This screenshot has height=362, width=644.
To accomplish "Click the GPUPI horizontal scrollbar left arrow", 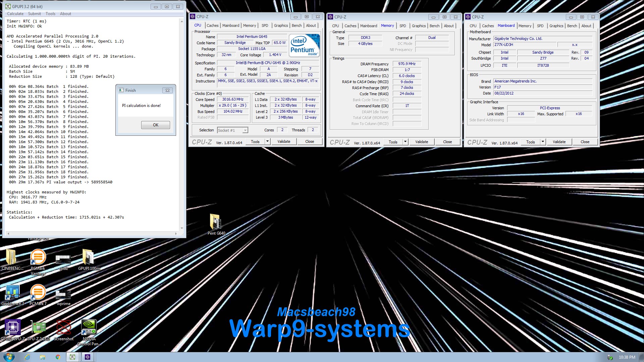I will [x=8, y=234].
